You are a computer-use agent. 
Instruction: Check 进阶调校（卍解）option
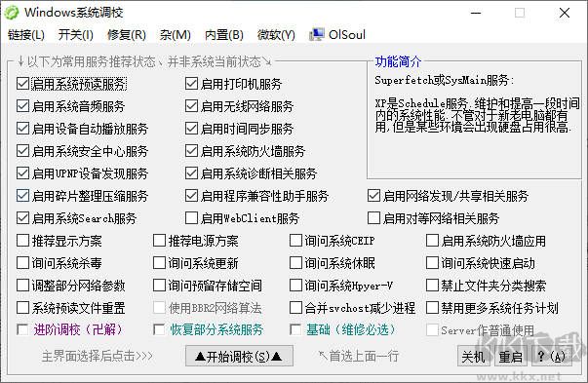tap(22, 329)
